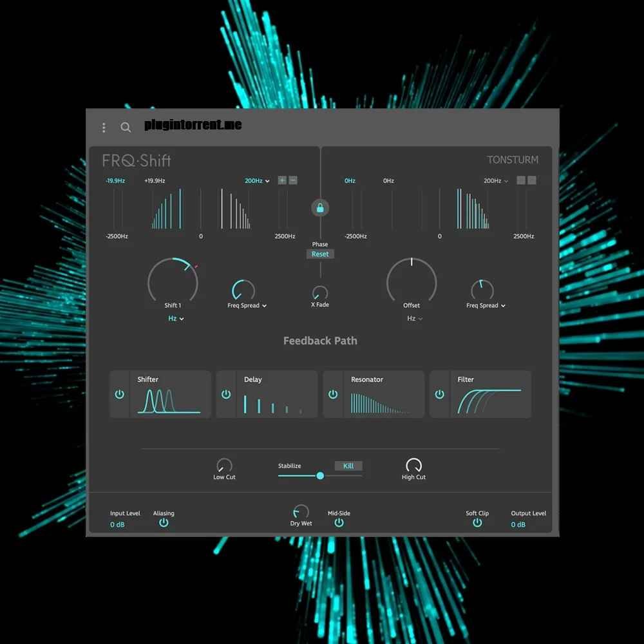Open the Resonator module graphic
644x644 pixels.
[383, 394]
